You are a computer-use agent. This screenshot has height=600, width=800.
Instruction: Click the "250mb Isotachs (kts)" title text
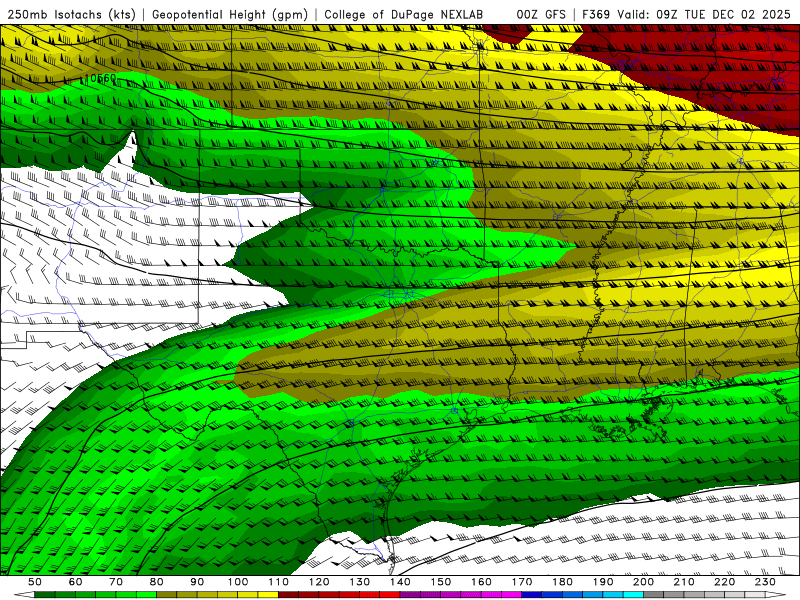(72, 14)
